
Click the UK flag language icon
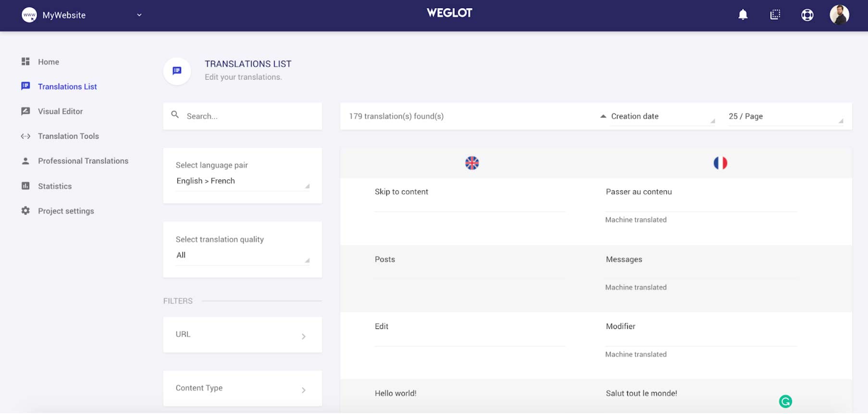click(x=472, y=163)
